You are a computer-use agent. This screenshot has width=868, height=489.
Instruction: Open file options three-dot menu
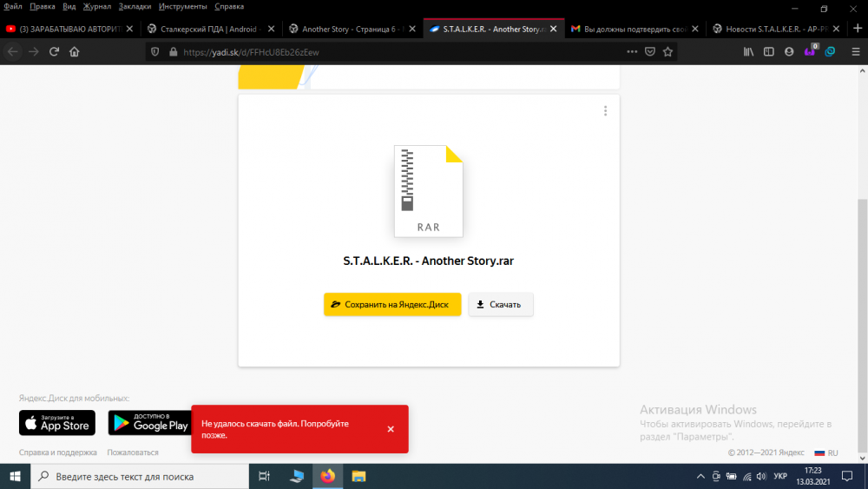coord(605,111)
